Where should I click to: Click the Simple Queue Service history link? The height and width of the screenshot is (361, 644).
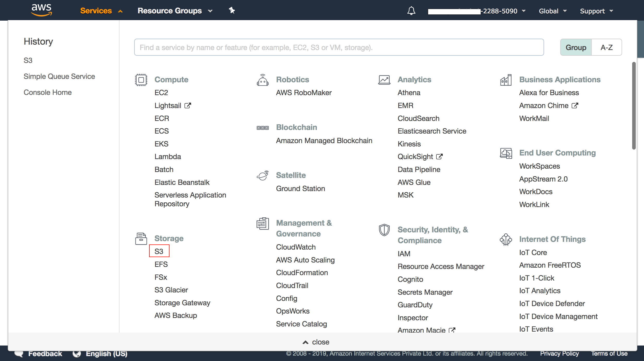pyautogui.click(x=60, y=76)
